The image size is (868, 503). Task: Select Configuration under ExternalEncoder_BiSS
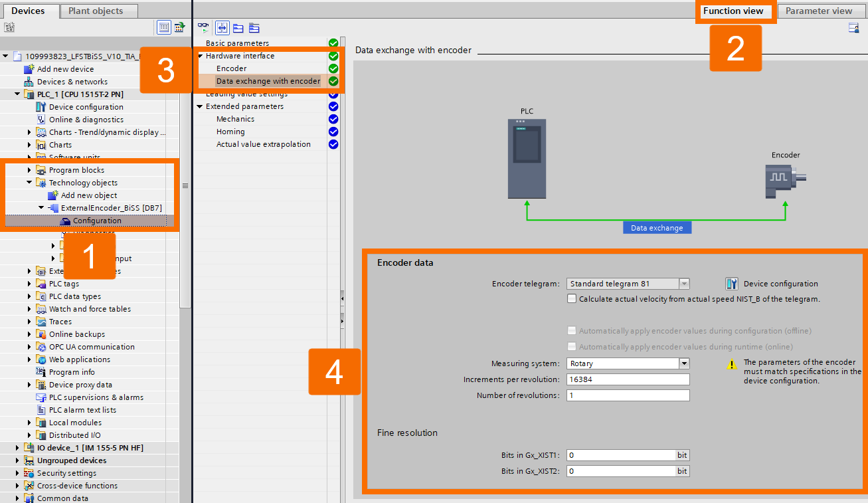click(97, 221)
